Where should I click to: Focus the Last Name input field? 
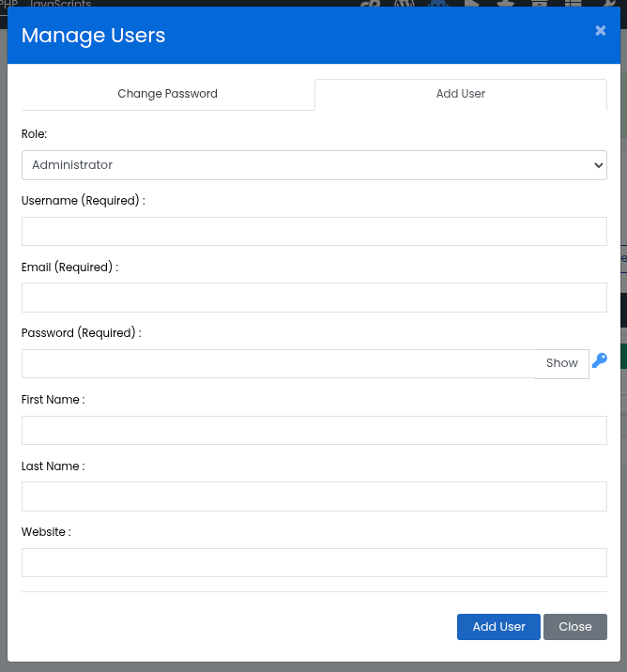pyautogui.click(x=314, y=496)
